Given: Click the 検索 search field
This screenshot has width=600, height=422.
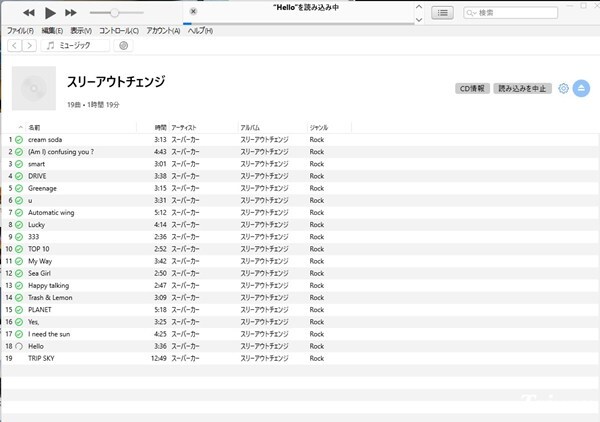Looking at the screenshot, I should (x=510, y=13).
